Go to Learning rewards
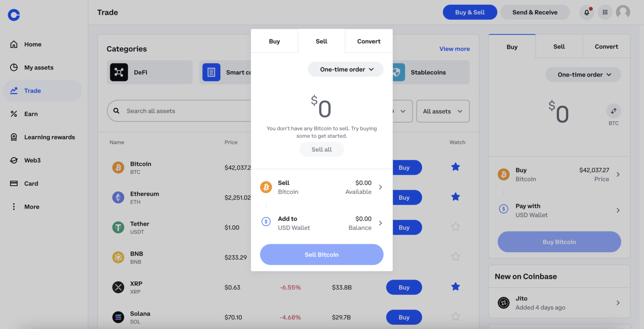The width and height of the screenshot is (644, 329). (x=42, y=137)
